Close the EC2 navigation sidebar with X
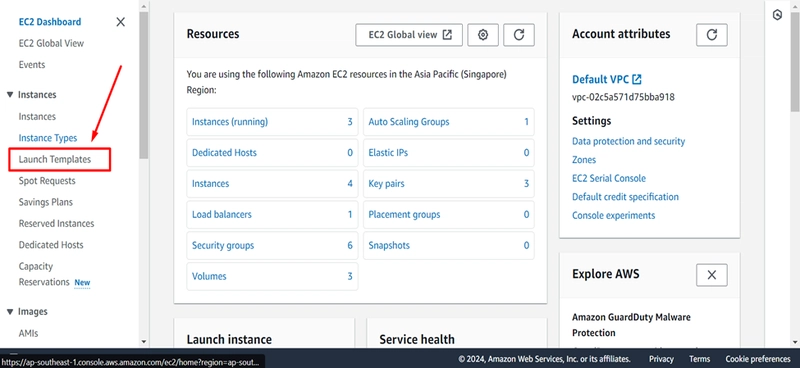The image size is (800, 368). point(120,22)
